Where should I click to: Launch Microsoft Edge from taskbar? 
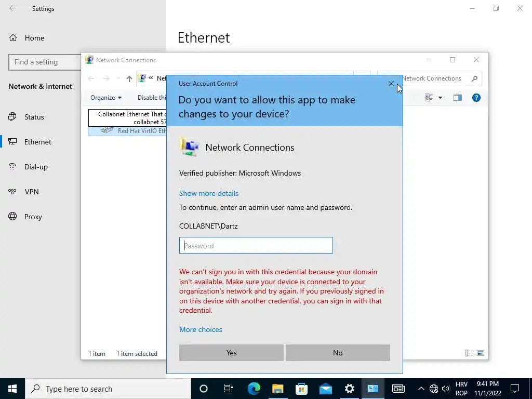[254, 389]
